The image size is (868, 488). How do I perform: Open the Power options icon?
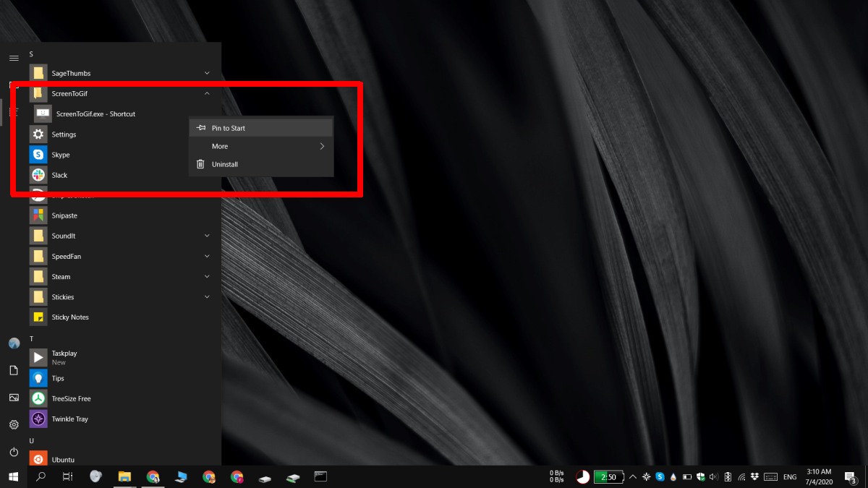click(x=14, y=452)
